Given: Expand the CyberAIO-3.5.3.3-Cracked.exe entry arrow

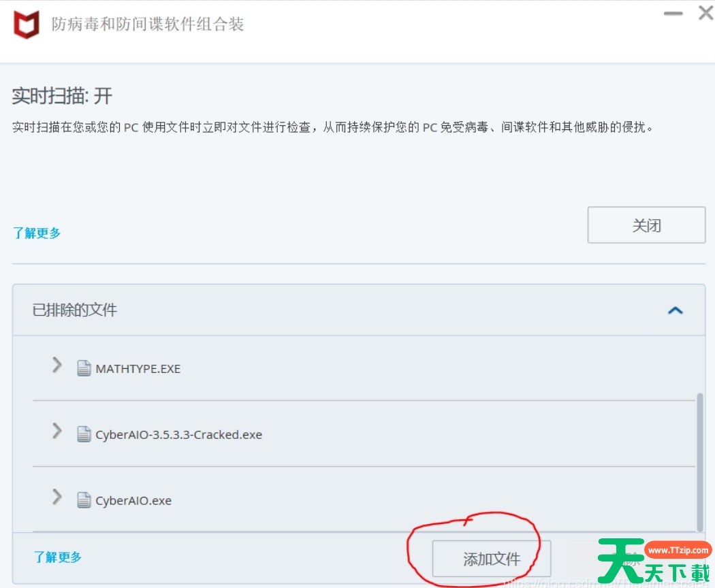Looking at the screenshot, I should point(57,431).
